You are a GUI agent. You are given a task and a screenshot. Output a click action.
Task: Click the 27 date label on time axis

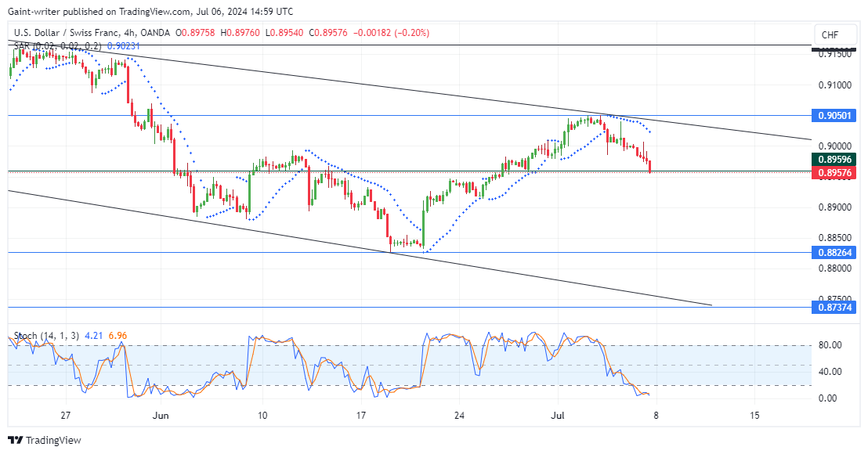[x=65, y=416]
